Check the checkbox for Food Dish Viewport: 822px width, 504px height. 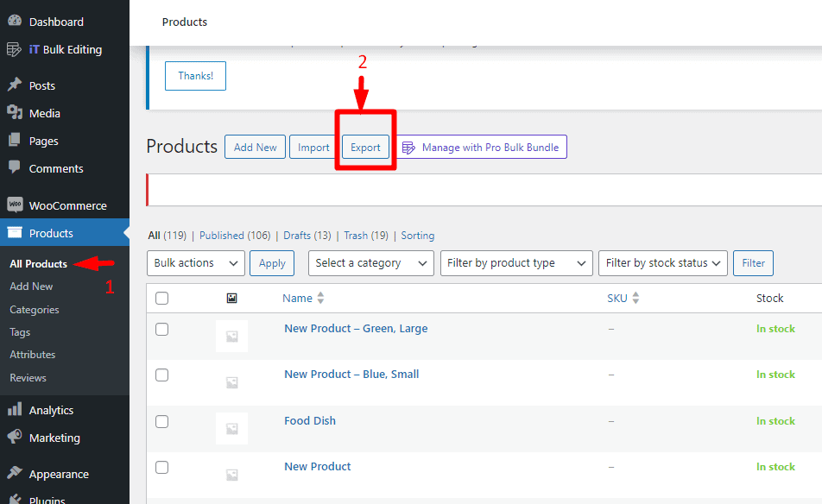click(161, 421)
